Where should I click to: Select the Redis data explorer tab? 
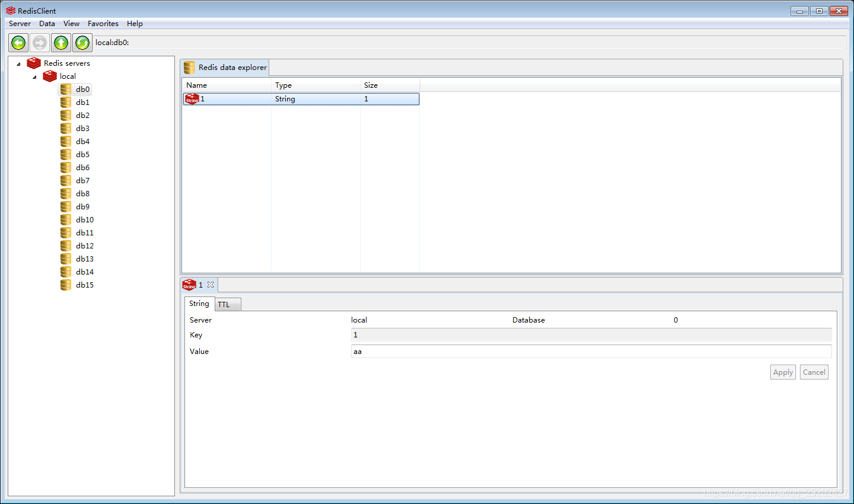click(x=225, y=67)
